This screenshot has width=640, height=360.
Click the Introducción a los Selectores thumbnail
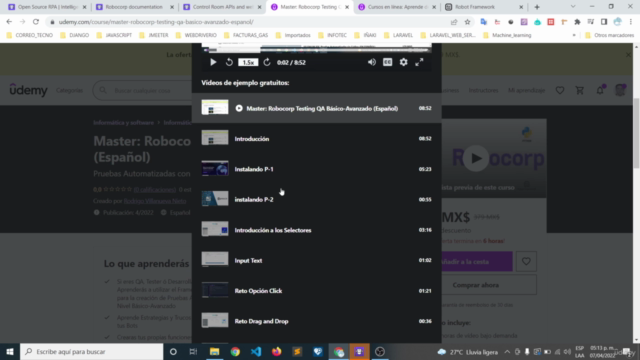point(215,229)
